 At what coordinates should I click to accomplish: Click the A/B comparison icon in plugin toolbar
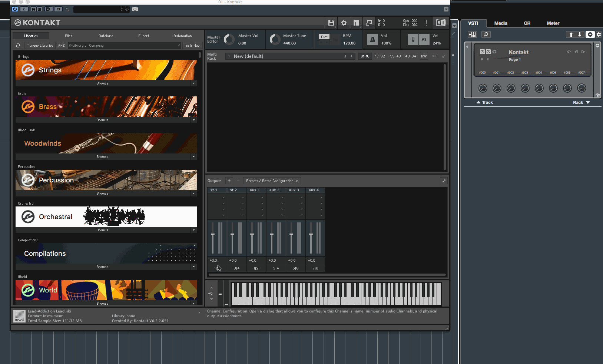(49, 9)
